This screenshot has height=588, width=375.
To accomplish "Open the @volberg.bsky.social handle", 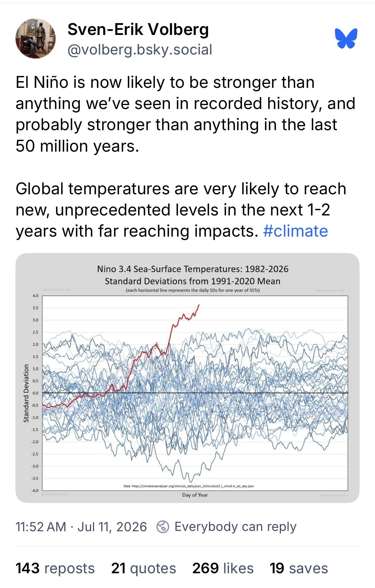I will pyautogui.click(x=140, y=50).
